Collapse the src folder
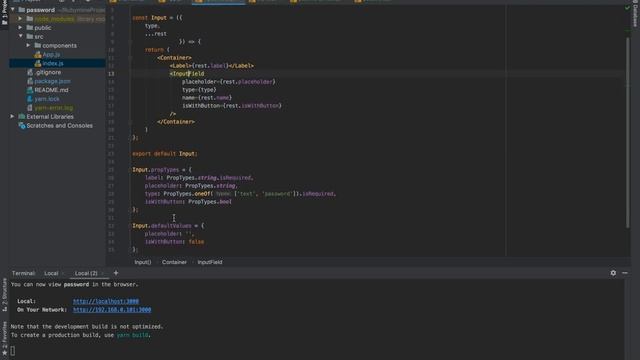This screenshot has width=640, height=360. 20,36
